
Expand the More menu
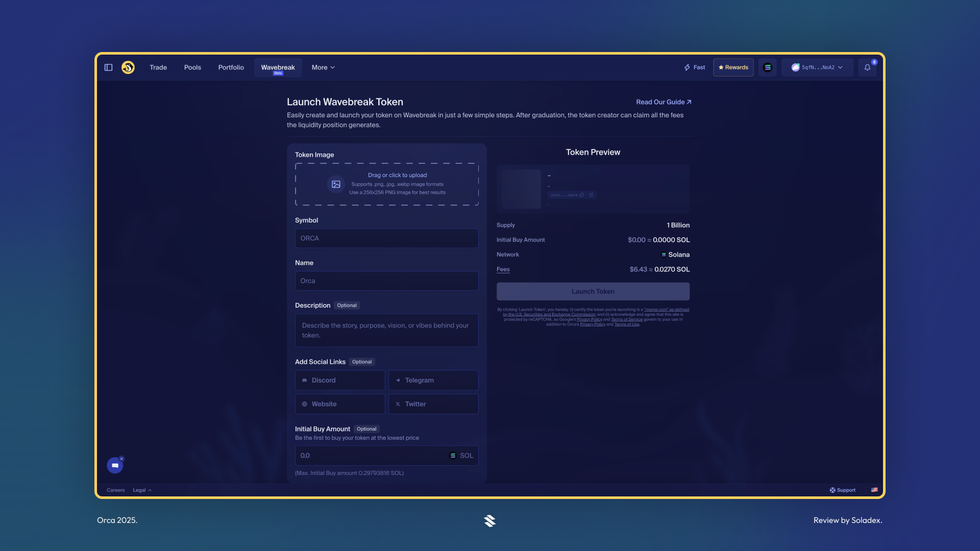[x=323, y=67]
